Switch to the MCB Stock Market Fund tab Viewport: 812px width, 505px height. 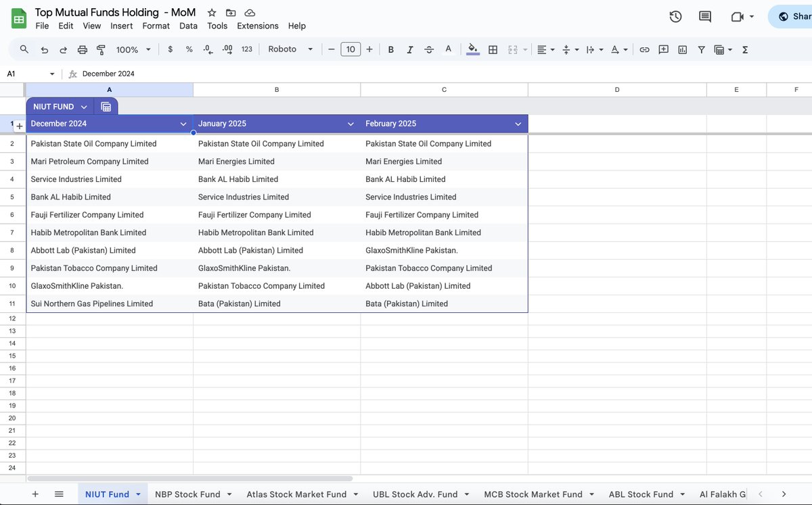point(533,494)
